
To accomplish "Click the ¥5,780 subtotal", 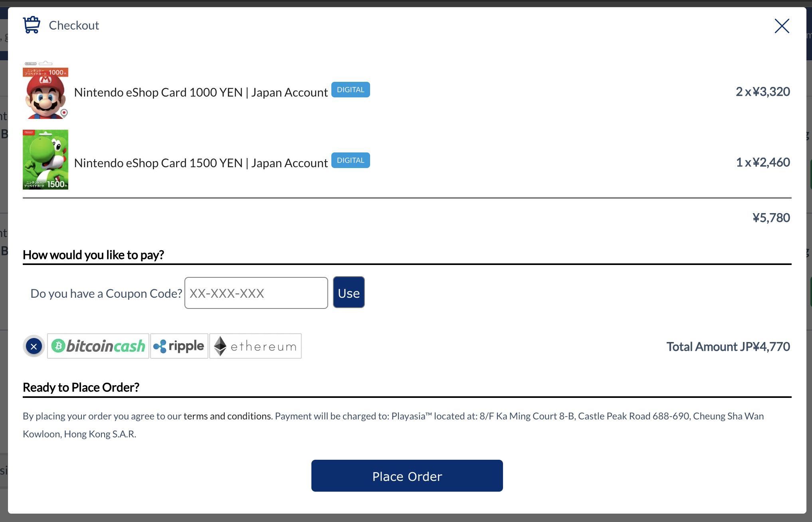I will point(771,217).
